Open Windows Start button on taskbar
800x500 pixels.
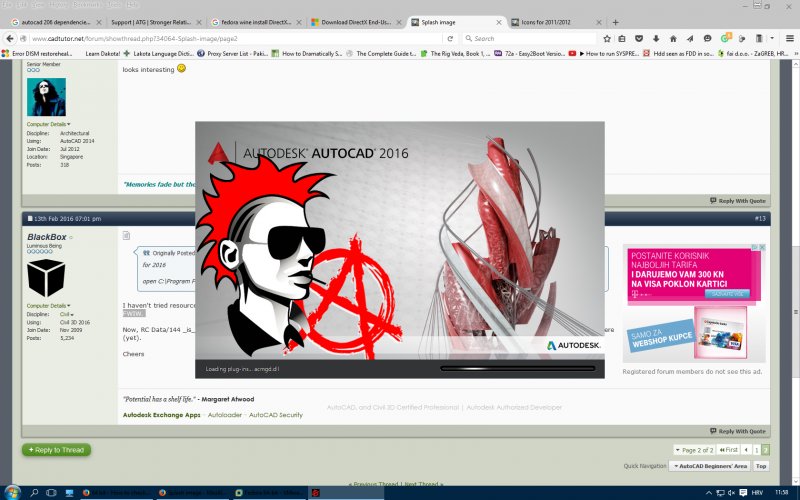(11, 492)
